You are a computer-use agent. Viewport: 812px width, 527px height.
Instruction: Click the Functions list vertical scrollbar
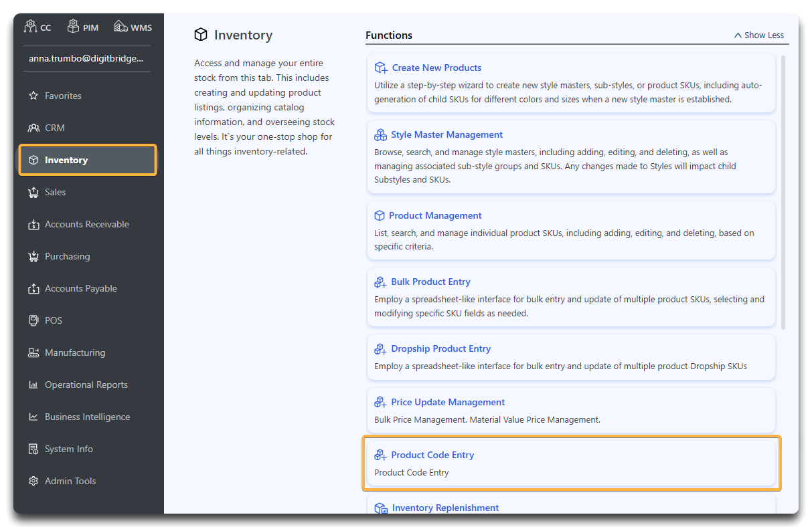tap(783, 194)
